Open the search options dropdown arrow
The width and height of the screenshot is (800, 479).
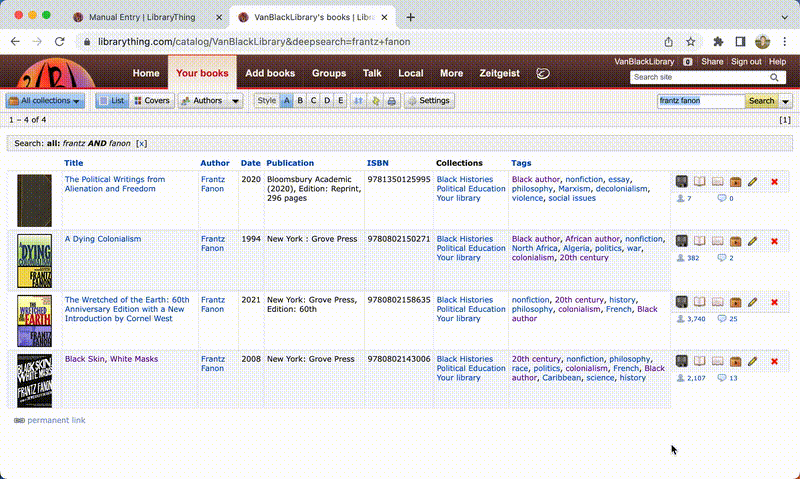(x=786, y=101)
